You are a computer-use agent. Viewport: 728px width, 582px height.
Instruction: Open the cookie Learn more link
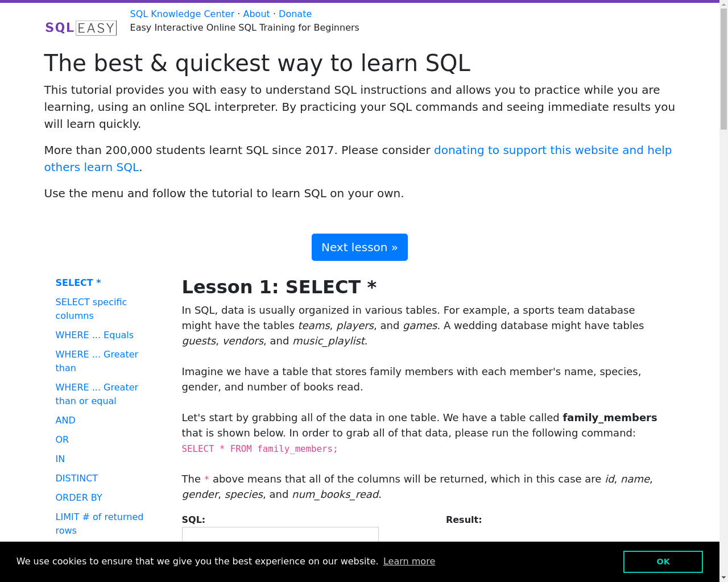[409, 562]
